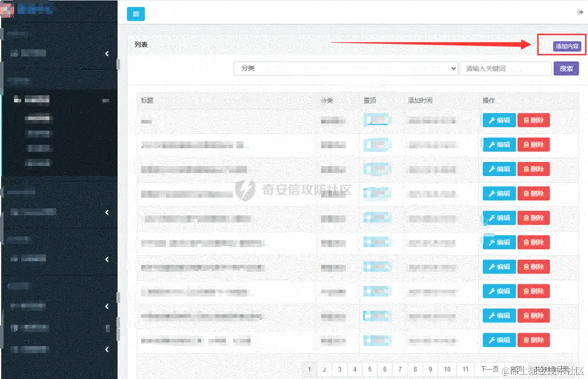Focus the 请输入关键词 keyword input field

click(506, 68)
